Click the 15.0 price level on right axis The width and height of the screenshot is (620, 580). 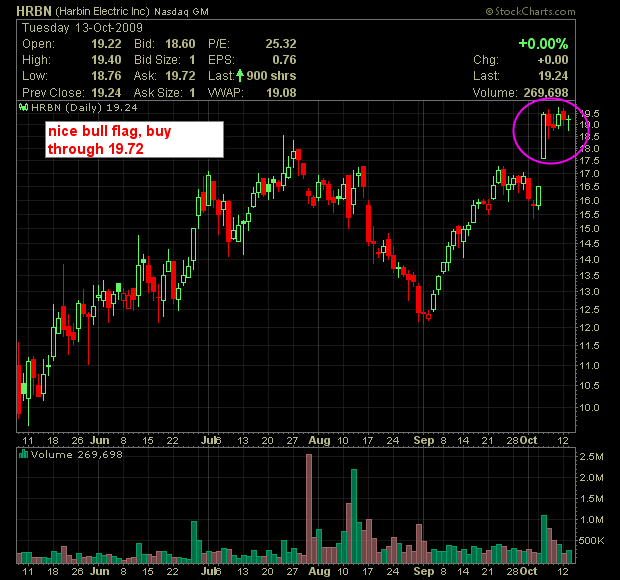click(x=591, y=229)
